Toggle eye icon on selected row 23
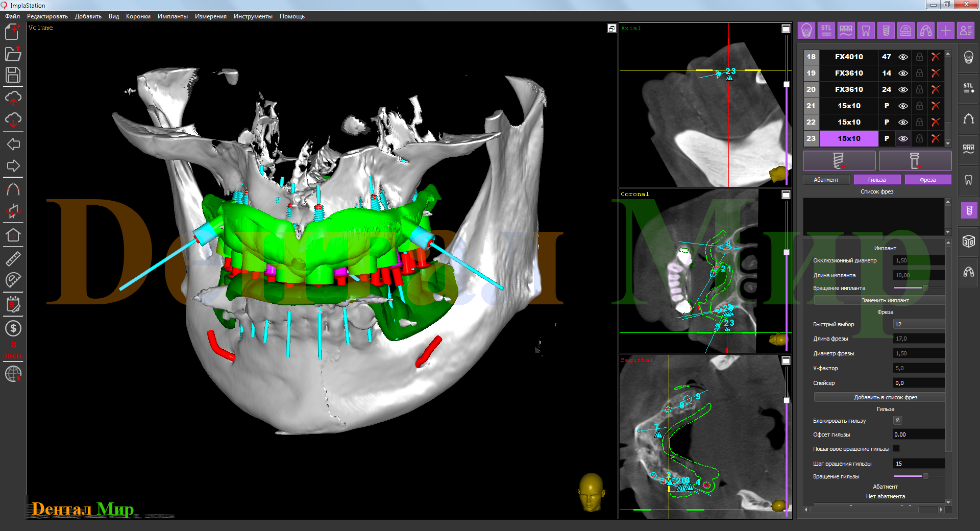Screen dimensions: 980x531 click(903, 138)
